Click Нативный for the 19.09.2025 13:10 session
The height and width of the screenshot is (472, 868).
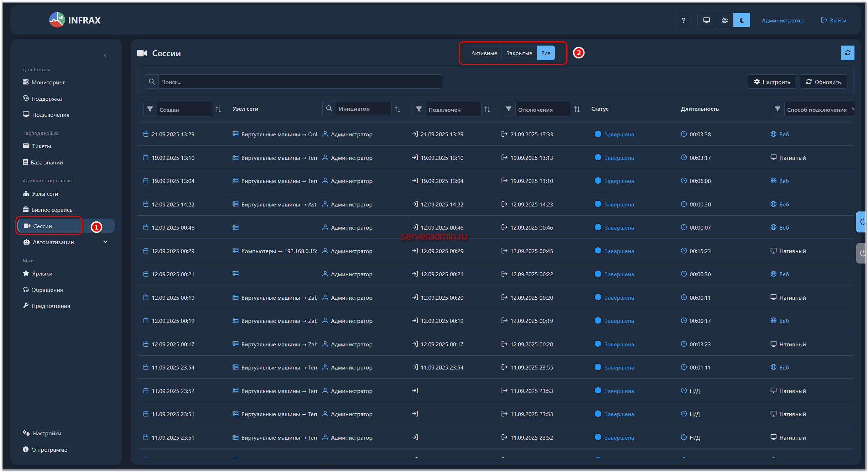coord(792,158)
